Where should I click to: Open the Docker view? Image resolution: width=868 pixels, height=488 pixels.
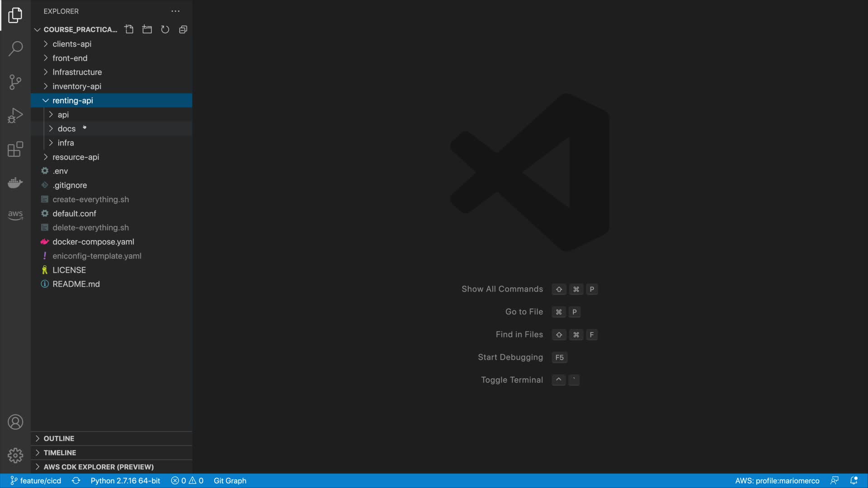[x=15, y=183]
